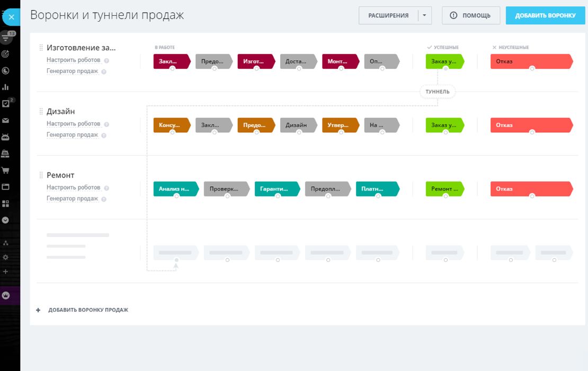588x371 pixels.
Task: Select the Утвер... stage
Action: 341,125
